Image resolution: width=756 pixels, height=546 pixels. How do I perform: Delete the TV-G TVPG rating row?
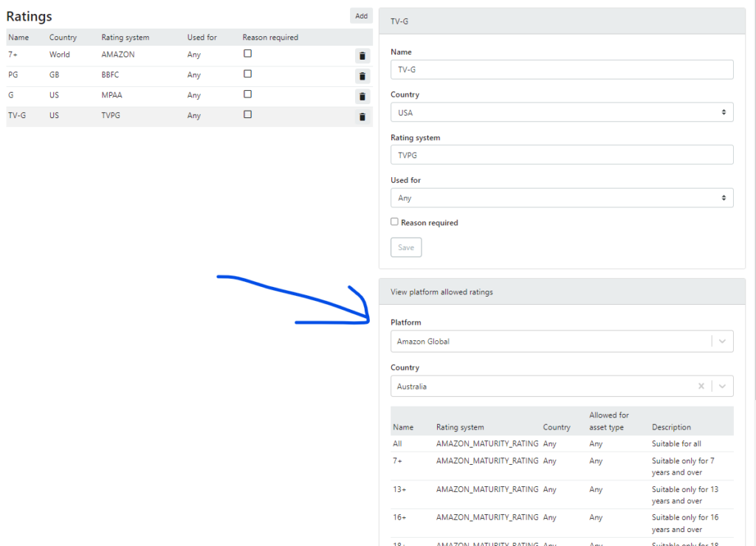tap(362, 117)
